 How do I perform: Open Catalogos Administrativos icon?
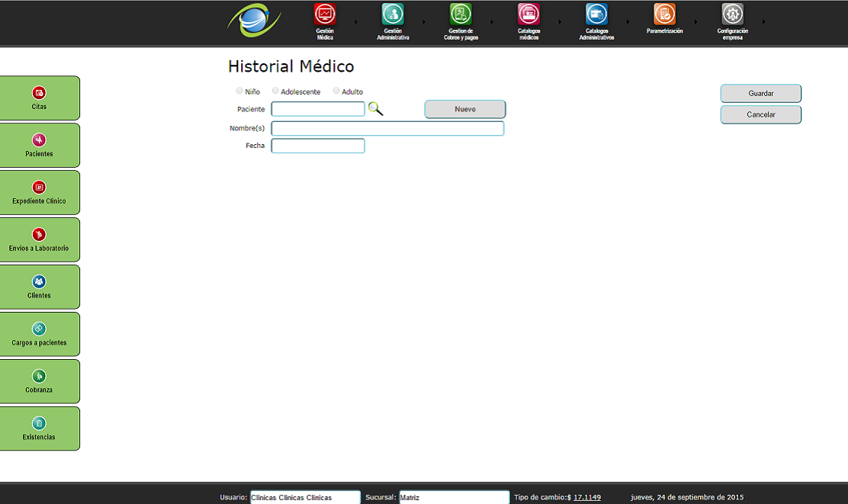(x=596, y=14)
